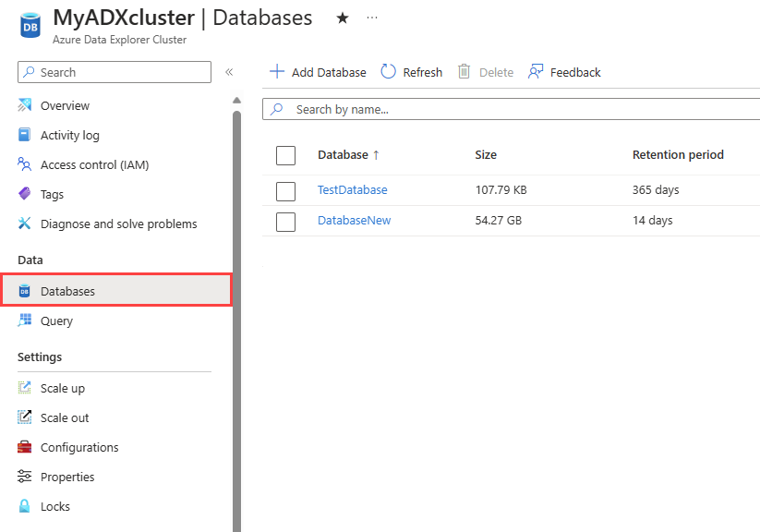Select Scale up under Settings

pos(63,388)
